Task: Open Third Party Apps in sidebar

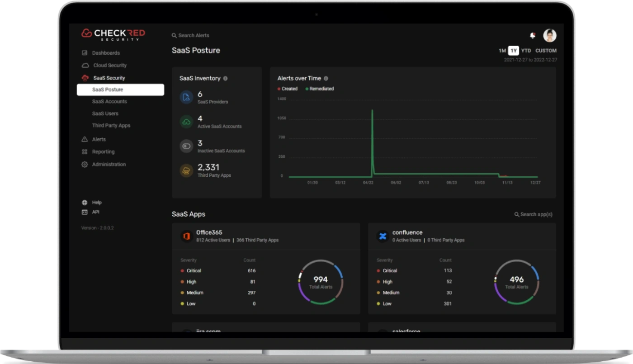Action: 111,126
